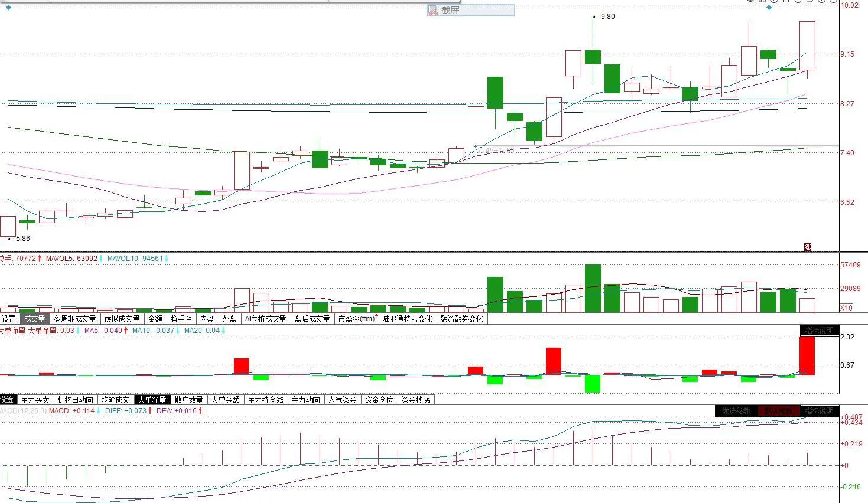Switch to the 均笔成交 tab

(116, 400)
